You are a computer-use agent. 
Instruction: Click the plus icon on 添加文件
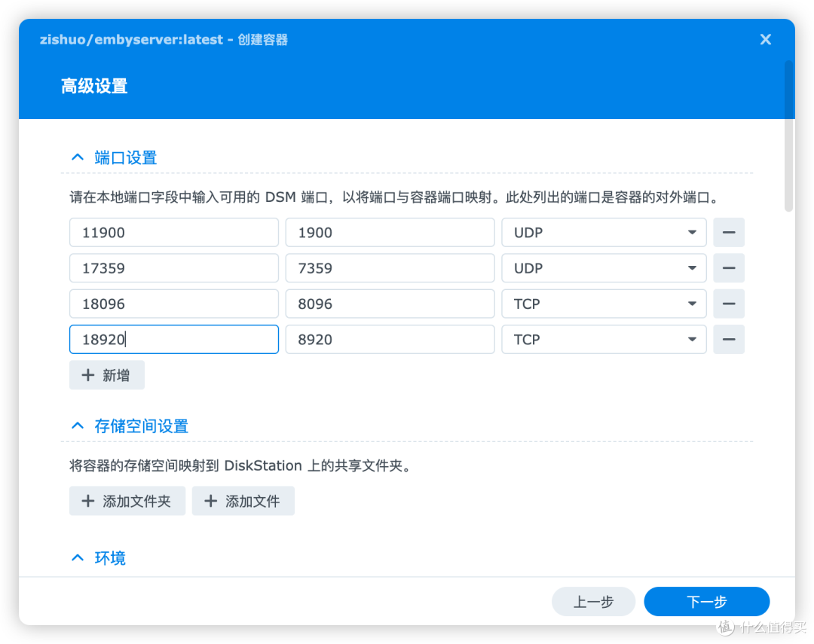tap(210, 501)
